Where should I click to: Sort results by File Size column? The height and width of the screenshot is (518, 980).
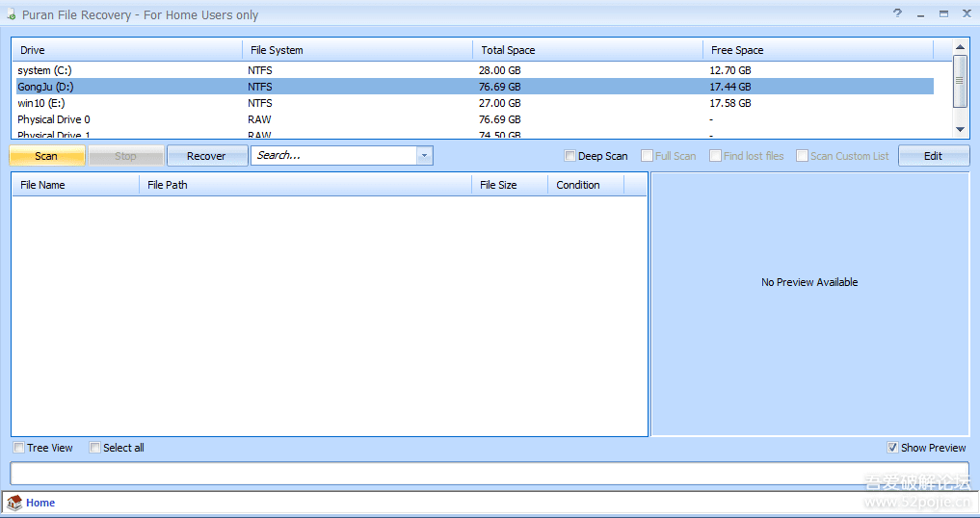510,185
